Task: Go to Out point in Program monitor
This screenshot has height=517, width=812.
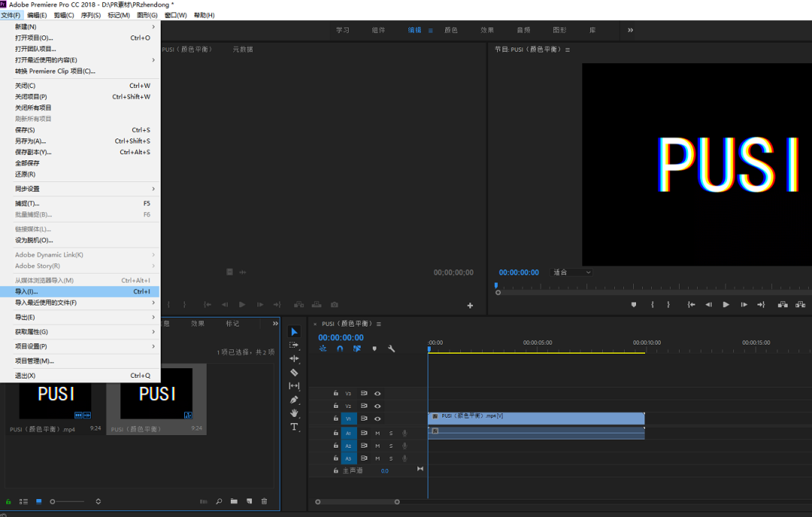Action: click(761, 305)
